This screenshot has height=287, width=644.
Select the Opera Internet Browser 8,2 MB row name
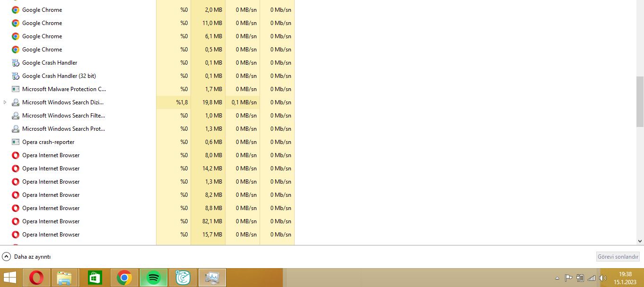(x=51, y=195)
